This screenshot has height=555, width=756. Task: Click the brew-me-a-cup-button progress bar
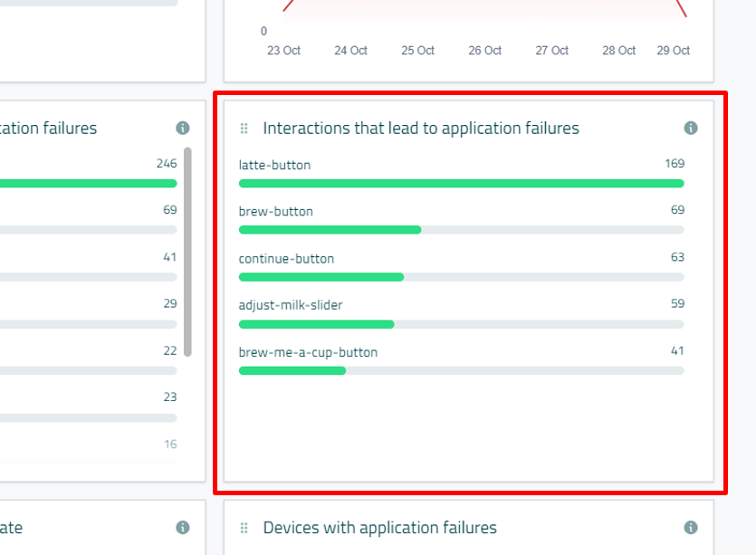pos(292,370)
